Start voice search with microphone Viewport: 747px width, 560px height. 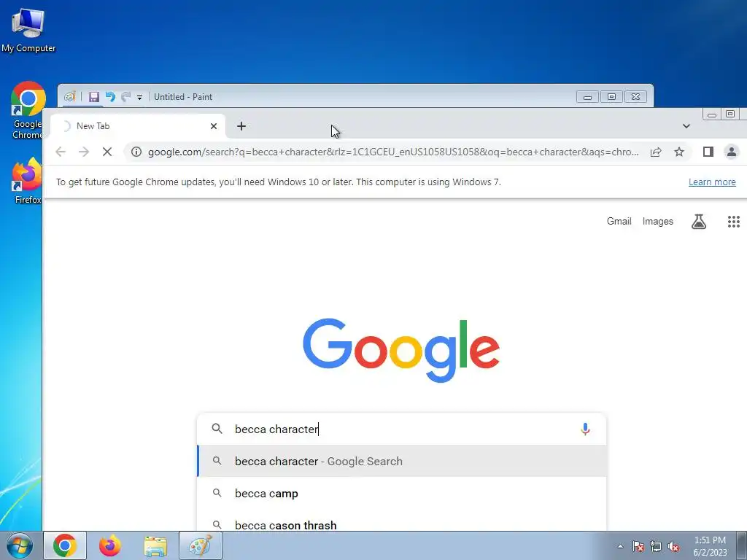click(x=585, y=429)
